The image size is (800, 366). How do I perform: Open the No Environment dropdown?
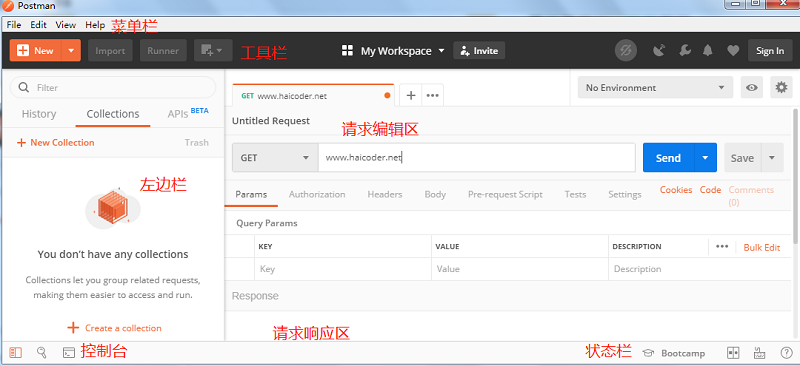655,87
